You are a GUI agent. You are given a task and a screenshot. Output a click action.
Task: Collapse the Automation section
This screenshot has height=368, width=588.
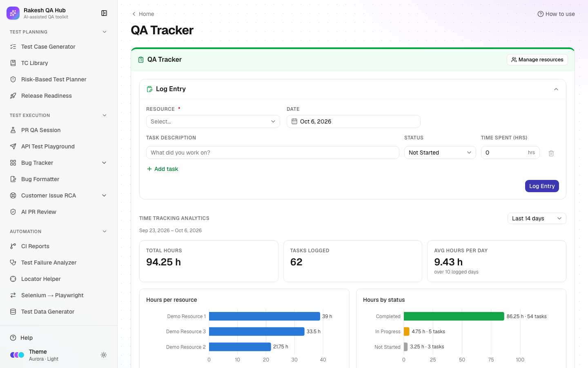click(x=105, y=231)
